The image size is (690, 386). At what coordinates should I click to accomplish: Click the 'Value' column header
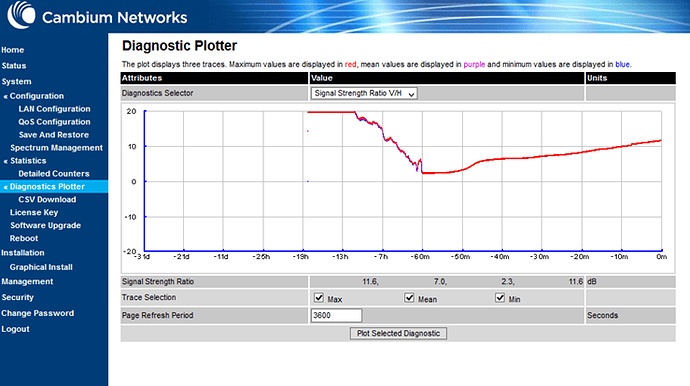(x=447, y=78)
